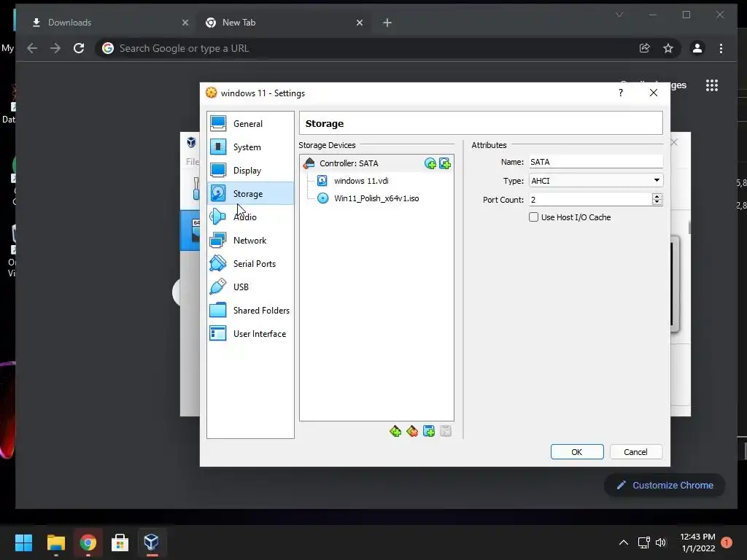Open the Shared Folders settings category
The image size is (747, 560).
(x=250, y=311)
